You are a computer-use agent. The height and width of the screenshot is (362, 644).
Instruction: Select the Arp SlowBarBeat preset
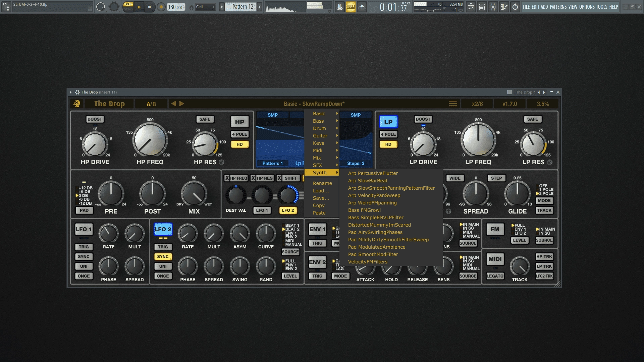tap(391, 181)
